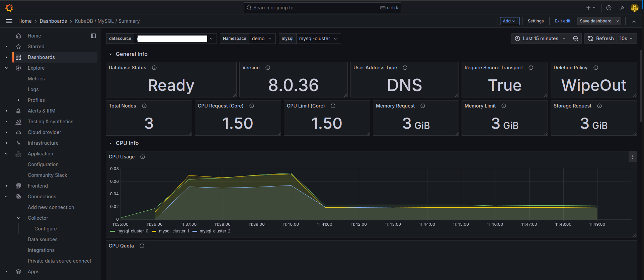Image resolution: width=644 pixels, height=280 pixels.
Task: Open Community Slack in sidebar
Action: tap(48, 175)
